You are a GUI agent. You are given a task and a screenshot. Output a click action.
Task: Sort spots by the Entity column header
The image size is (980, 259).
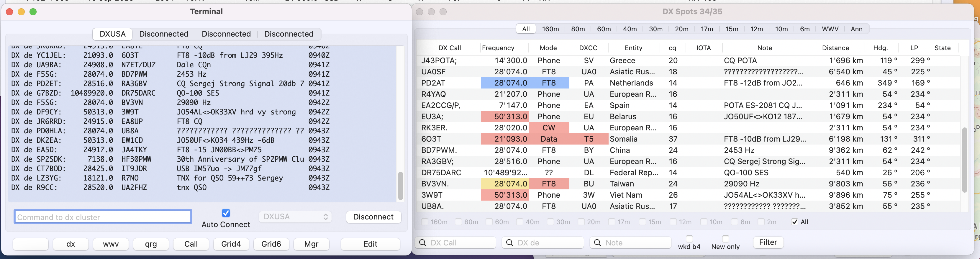[x=633, y=48]
